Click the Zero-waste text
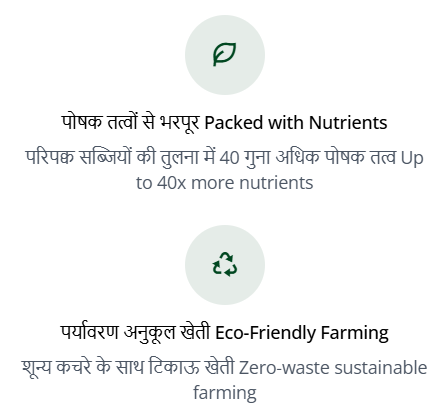The image size is (448, 408). [x=284, y=368]
